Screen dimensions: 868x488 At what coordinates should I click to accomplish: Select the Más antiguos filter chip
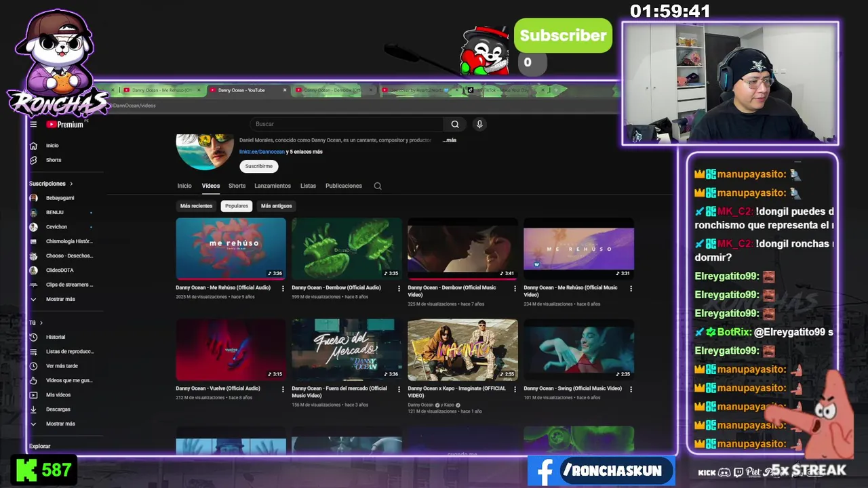coord(277,206)
